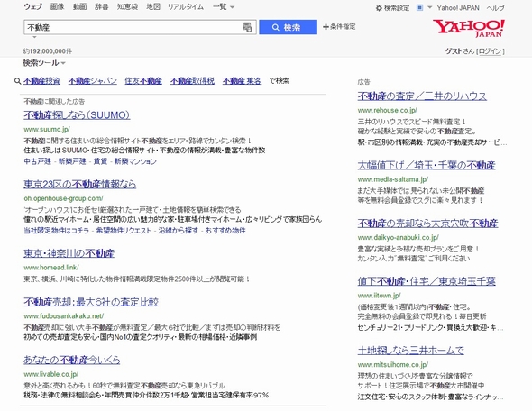This screenshot has height=411, width=532.
Task: Open the ヘルプ link
Action: click(x=495, y=8)
